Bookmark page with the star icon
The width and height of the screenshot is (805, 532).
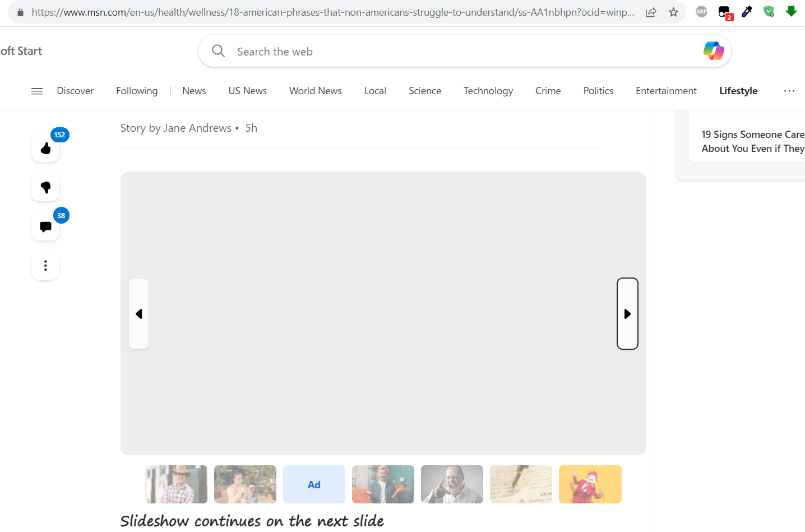point(673,12)
